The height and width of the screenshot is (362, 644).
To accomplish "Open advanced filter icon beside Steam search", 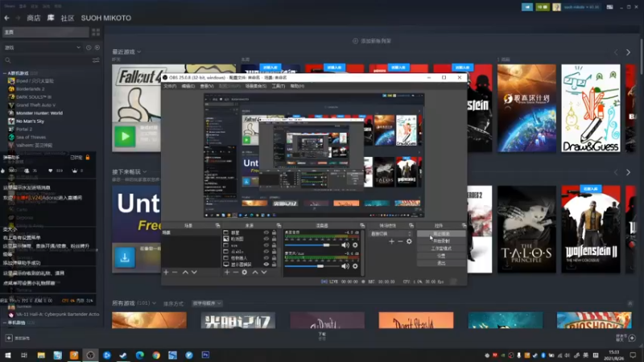I will click(x=96, y=60).
